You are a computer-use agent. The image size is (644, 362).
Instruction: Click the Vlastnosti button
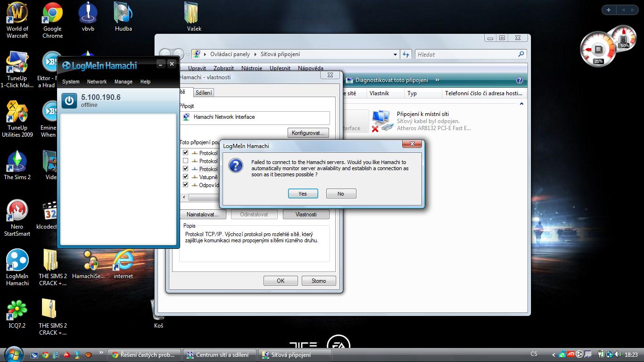[x=306, y=214]
